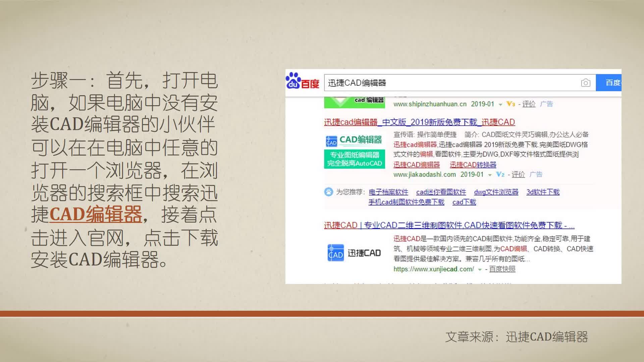Click the 手机cad制图软件免费下载 link

pos(406,202)
